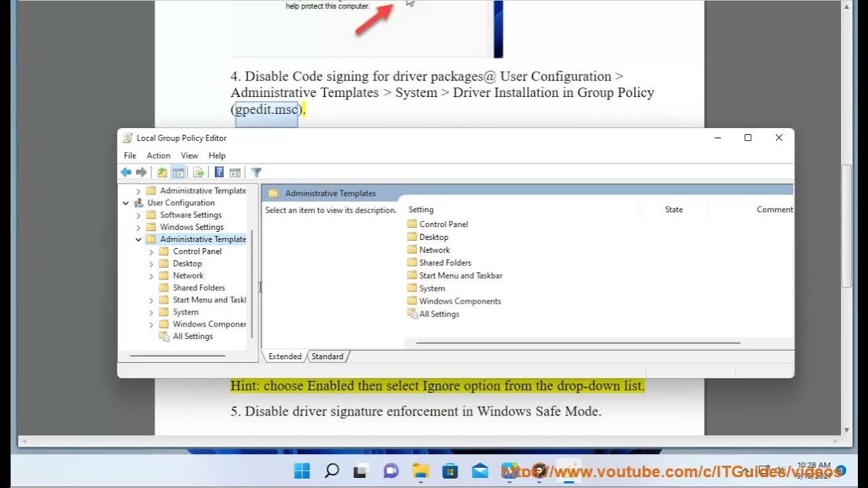Expand the Start Menu and Taskbar node
868x488 pixels.
point(151,300)
